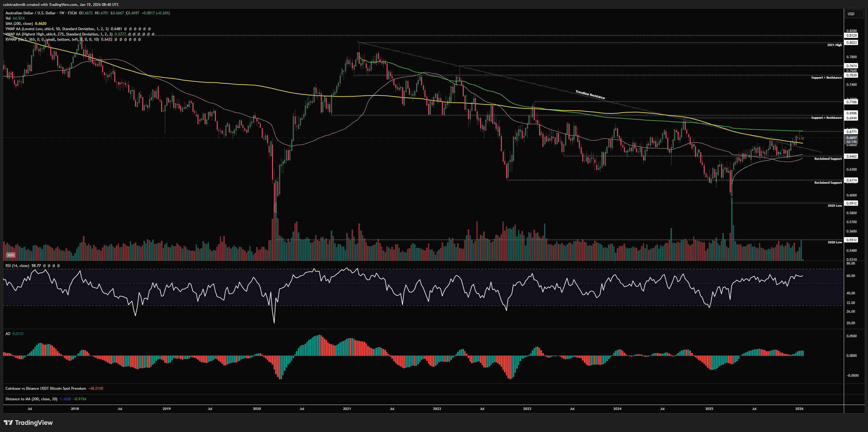Select the VWAP AA Highest High indicator legend
Screen dimensions: 868x432
pos(59,34)
